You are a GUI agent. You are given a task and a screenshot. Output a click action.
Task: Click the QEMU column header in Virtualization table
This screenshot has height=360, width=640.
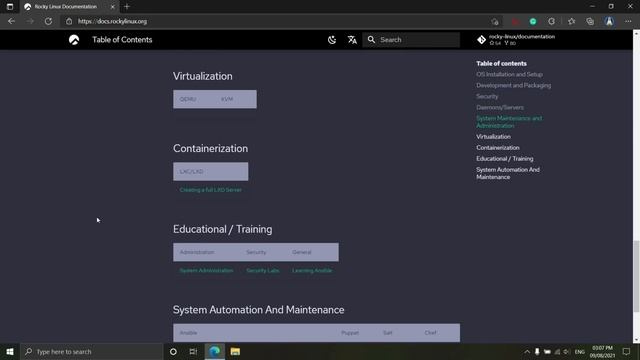[188, 99]
